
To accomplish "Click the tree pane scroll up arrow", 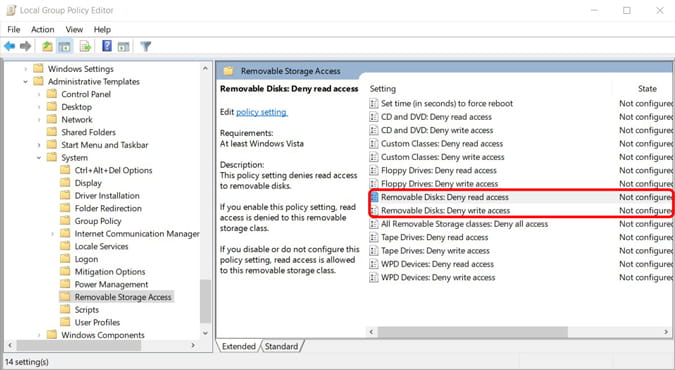I will 205,68.
